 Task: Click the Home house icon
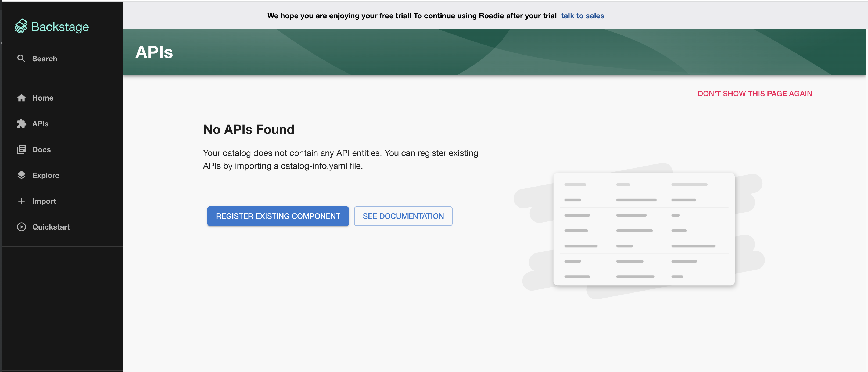[x=21, y=98]
